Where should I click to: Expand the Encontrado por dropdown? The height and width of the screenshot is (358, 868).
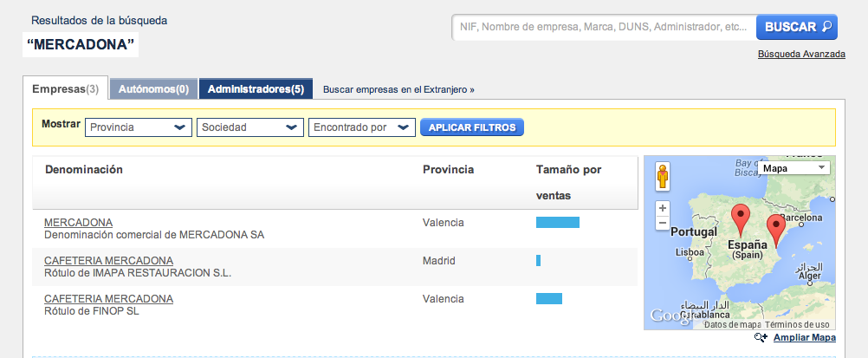[x=361, y=127]
